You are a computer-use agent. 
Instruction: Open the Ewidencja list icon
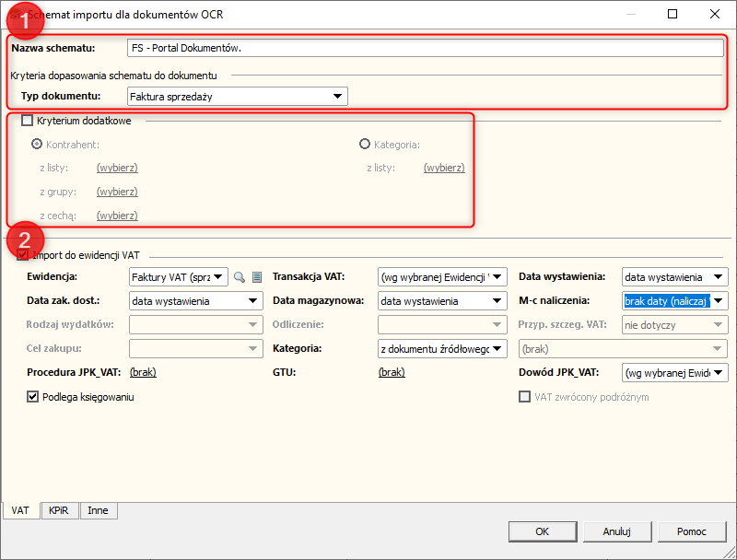257,277
